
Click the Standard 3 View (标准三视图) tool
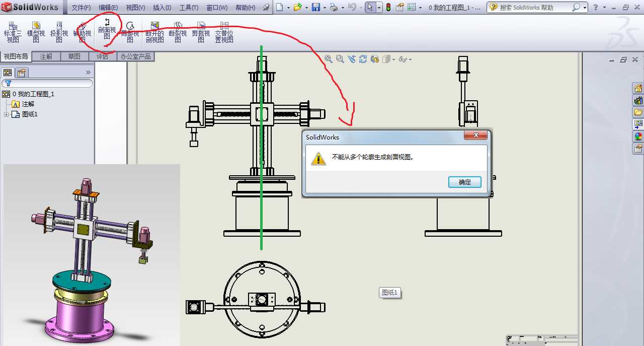[13, 32]
